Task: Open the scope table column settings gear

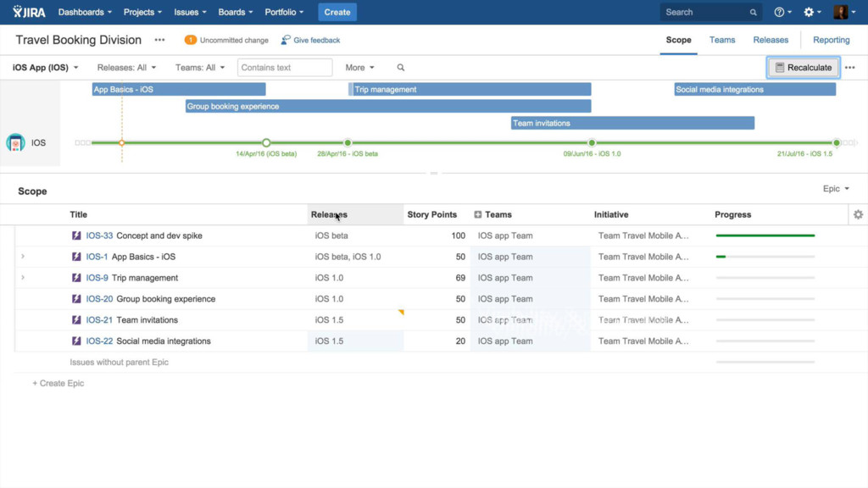Action: click(858, 214)
